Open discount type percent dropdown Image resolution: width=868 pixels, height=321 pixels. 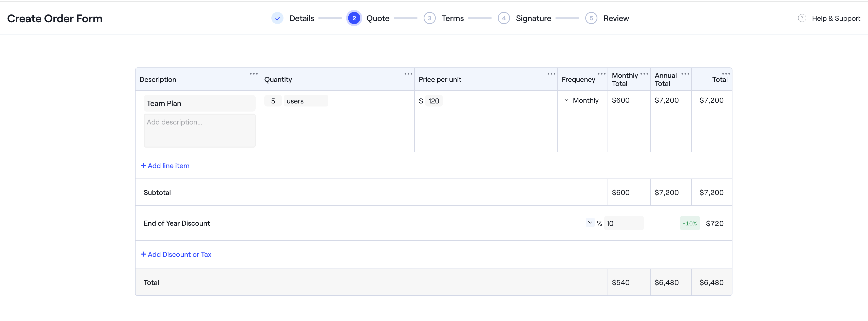pyautogui.click(x=590, y=223)
